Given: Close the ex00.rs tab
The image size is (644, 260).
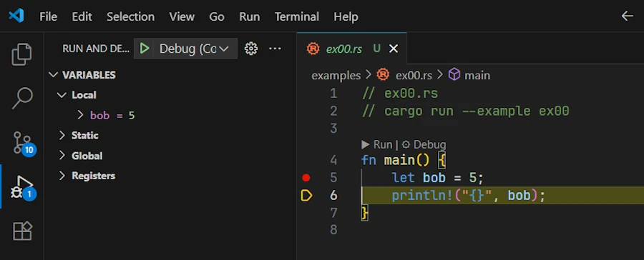Looking at the screenshot, I should 394,49.
